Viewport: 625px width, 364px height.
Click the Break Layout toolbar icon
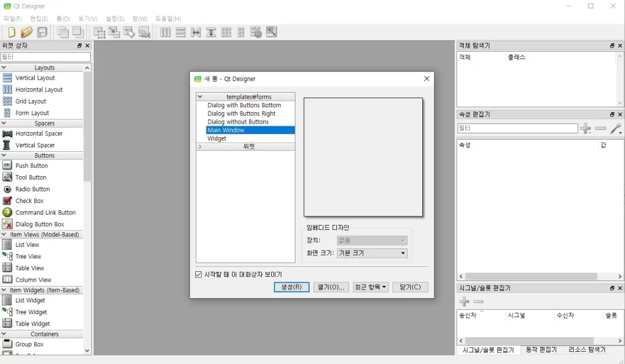pyautogui.click(x=256, y=32)
